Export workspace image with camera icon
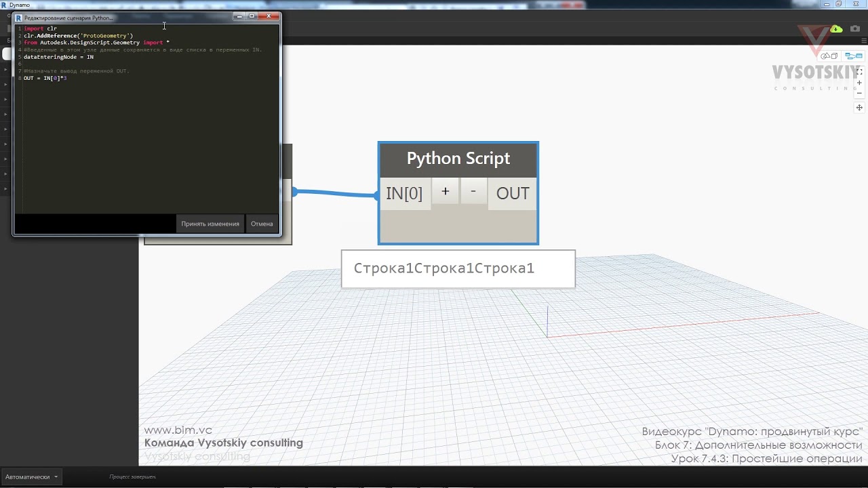The width and height of the screenshot is (868, 488). (855, 28)
